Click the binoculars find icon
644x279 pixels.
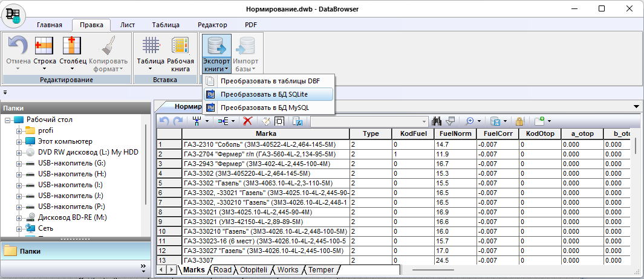point(438,121)
